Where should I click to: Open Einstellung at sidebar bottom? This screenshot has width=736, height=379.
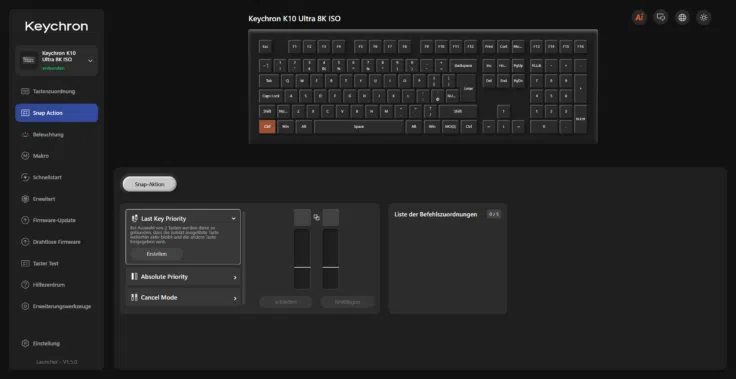click(56, 343)
